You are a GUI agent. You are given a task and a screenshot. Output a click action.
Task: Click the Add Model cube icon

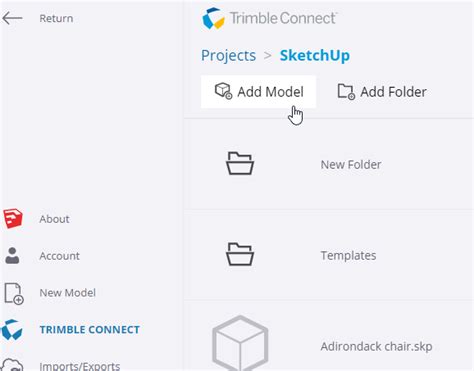pos(223,91)
